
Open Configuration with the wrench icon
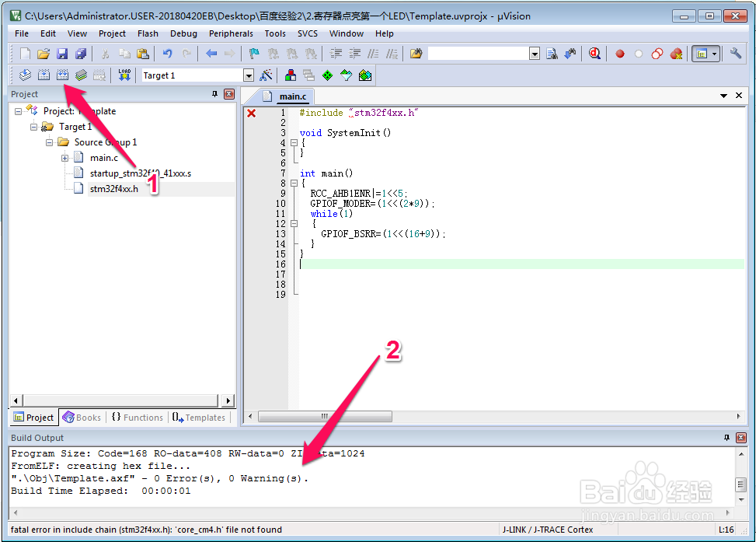point(735,54)
